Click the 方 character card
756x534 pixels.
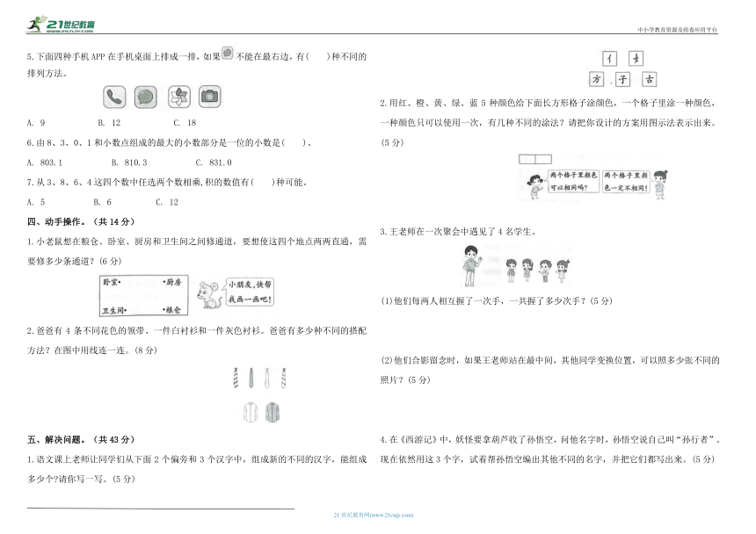pos(597,79)
